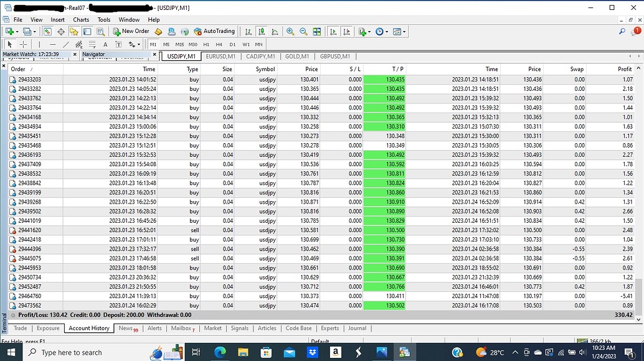Open the Journal terminal tab

357,328
